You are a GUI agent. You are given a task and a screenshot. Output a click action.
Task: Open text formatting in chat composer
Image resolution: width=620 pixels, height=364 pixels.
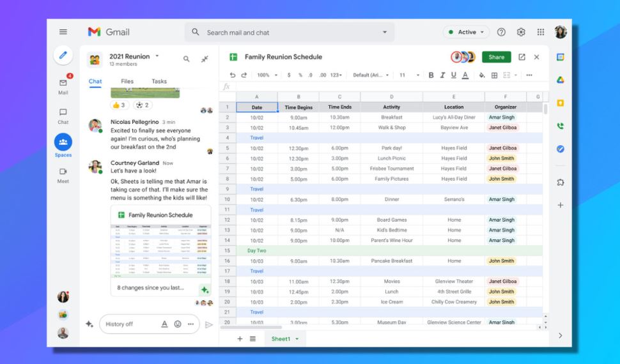[164, 324]
